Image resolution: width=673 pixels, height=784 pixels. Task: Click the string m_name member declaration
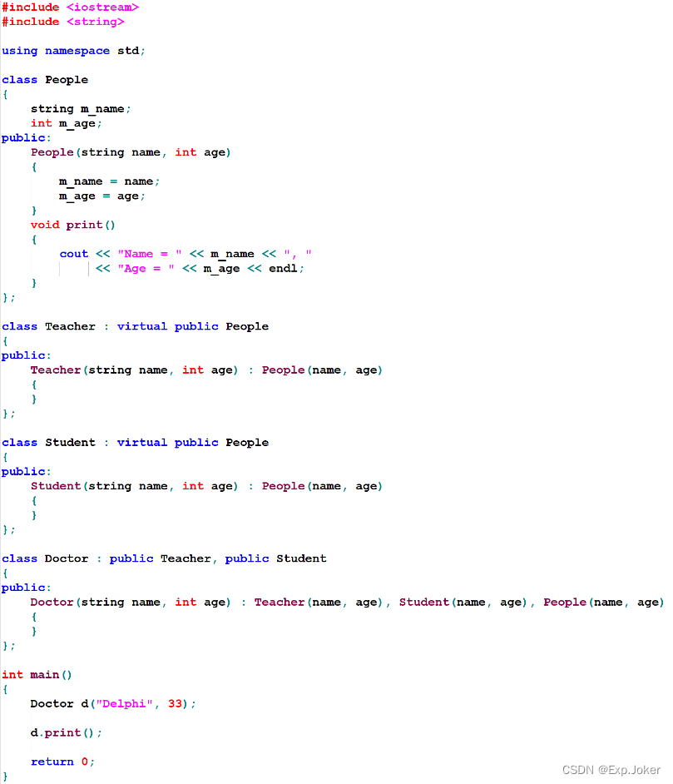[81, 109]
